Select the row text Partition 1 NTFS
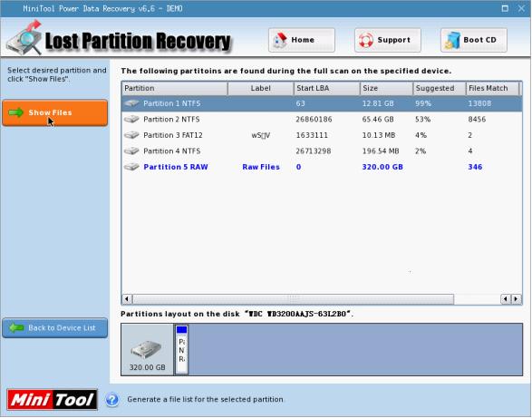The width and height of the screenshot is (532, 418). [172, 103]
